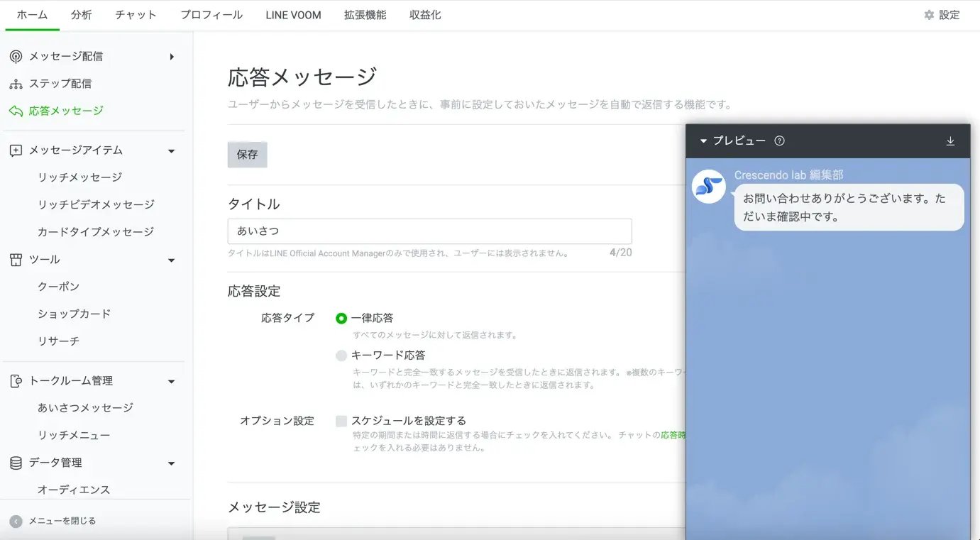Click the ステップ配信 flow icon
Screen dimensions: 980x540
[16, 84]
